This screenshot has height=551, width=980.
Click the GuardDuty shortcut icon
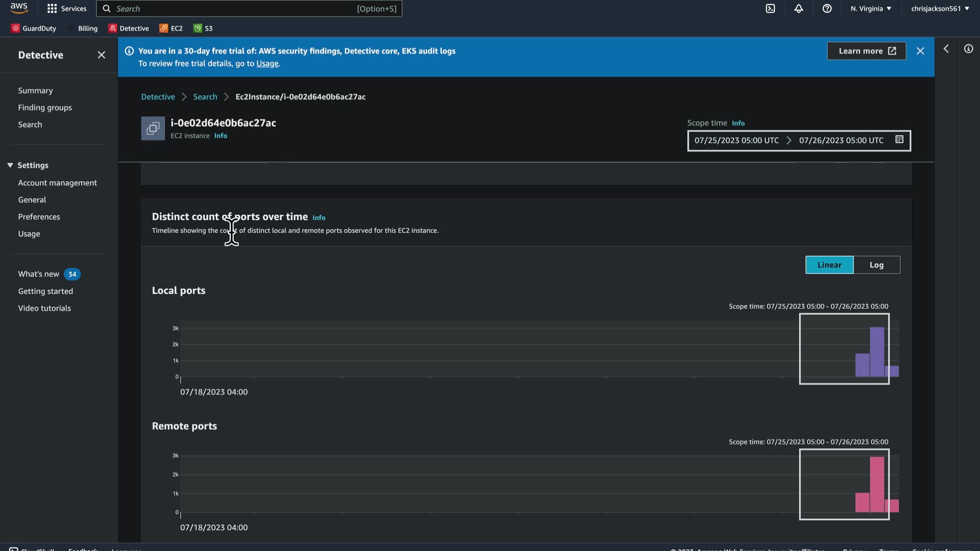click(x=15, y=29)
